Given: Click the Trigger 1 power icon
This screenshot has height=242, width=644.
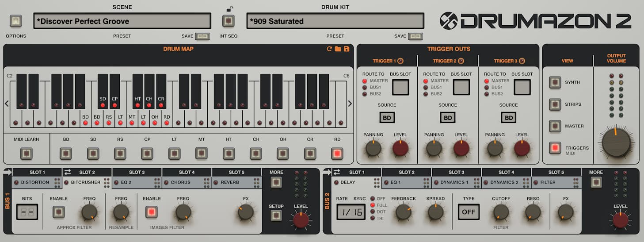Looking at the screenshot, I should [400, 61].
